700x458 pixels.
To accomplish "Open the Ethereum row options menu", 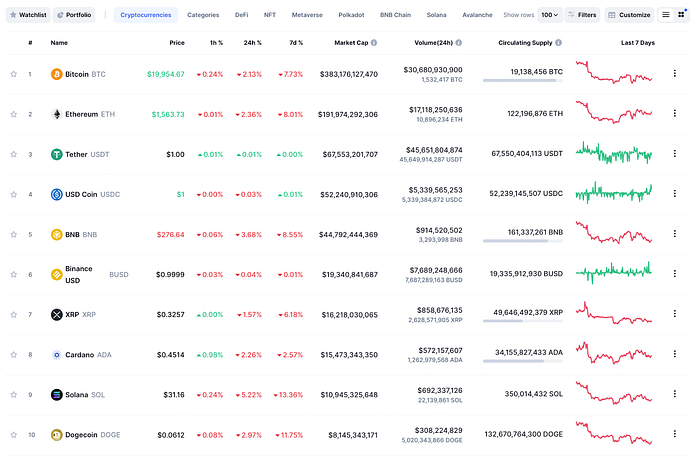I will (x=675, y=113).
